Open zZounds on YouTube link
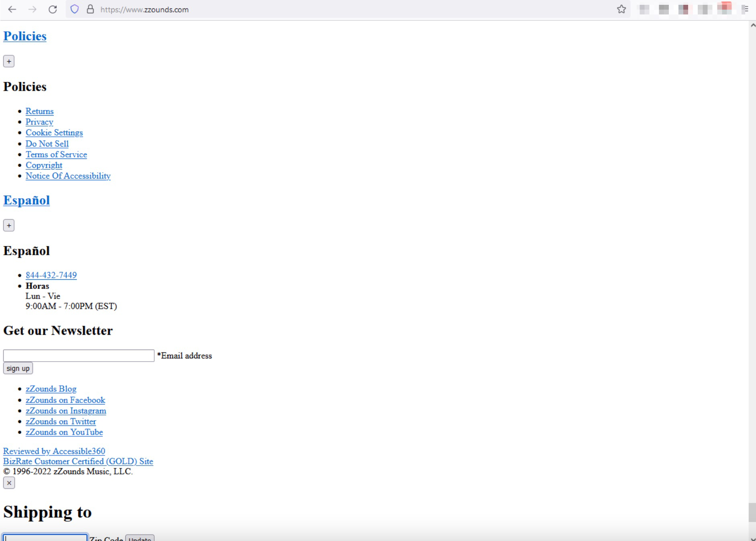The width and height of the screenshot is (756, 541). (x=64, y=432)
